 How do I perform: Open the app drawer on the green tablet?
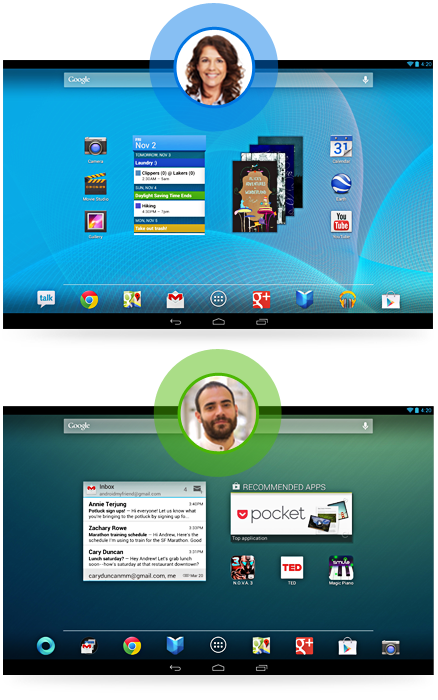click(x=218, y=645)
